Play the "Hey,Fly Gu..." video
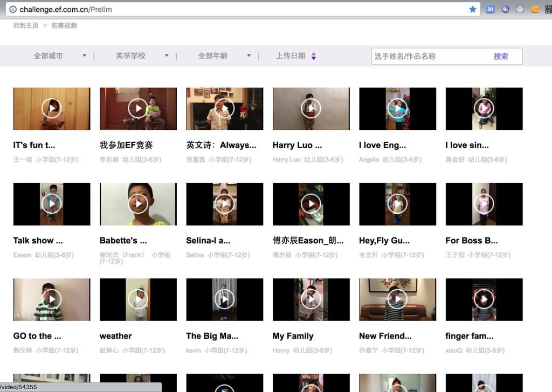552x392 pixels. [x=397, y=204]
